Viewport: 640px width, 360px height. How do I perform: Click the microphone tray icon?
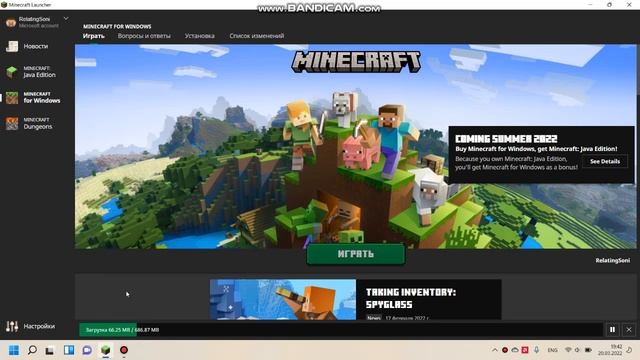point(536,350)
